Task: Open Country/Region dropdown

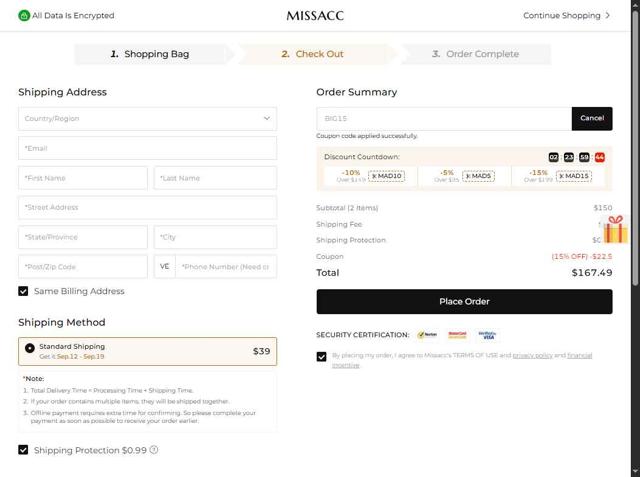Action: click(147, 118)
